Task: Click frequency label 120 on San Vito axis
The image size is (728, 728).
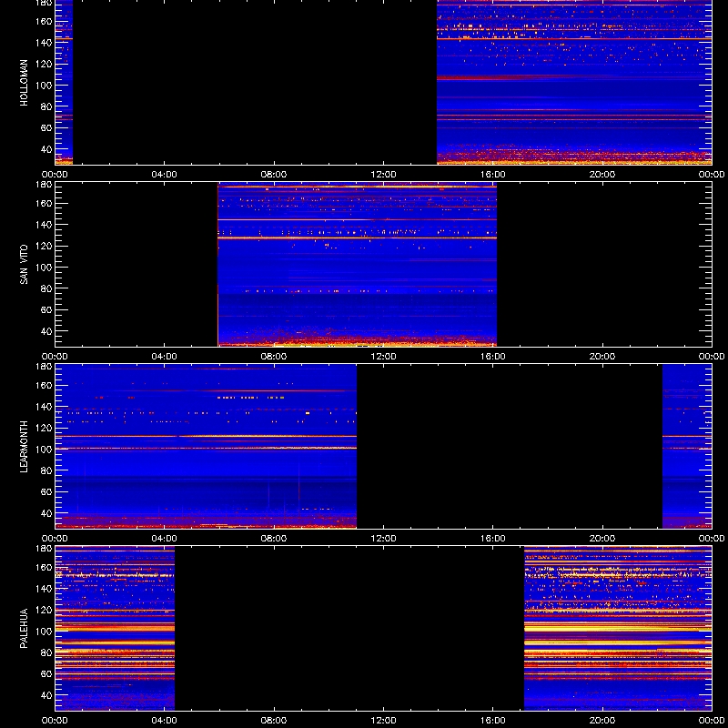Action: [45, 246]
